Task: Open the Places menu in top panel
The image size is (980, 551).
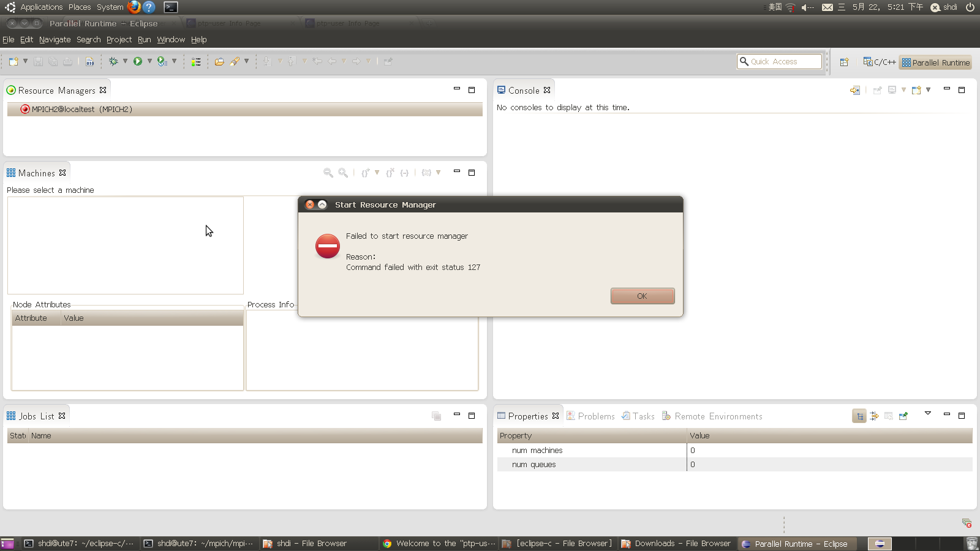Action: (80, 7)
